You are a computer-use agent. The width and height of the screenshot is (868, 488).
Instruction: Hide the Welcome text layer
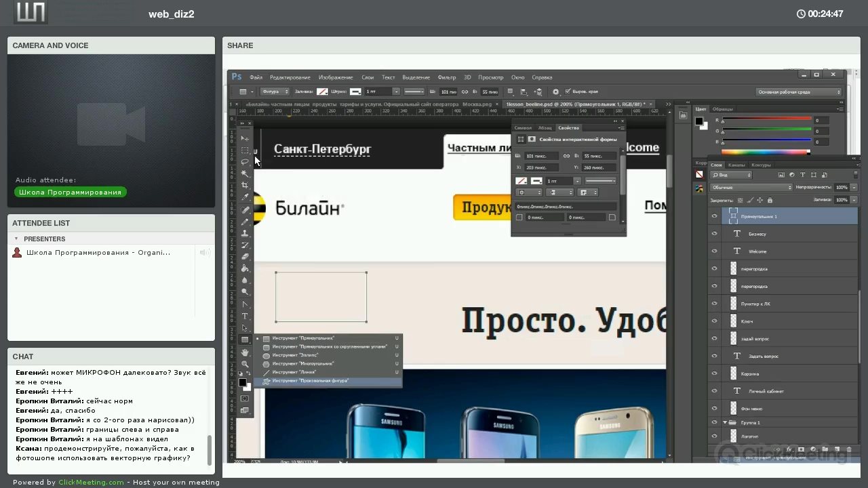(714, 251)
